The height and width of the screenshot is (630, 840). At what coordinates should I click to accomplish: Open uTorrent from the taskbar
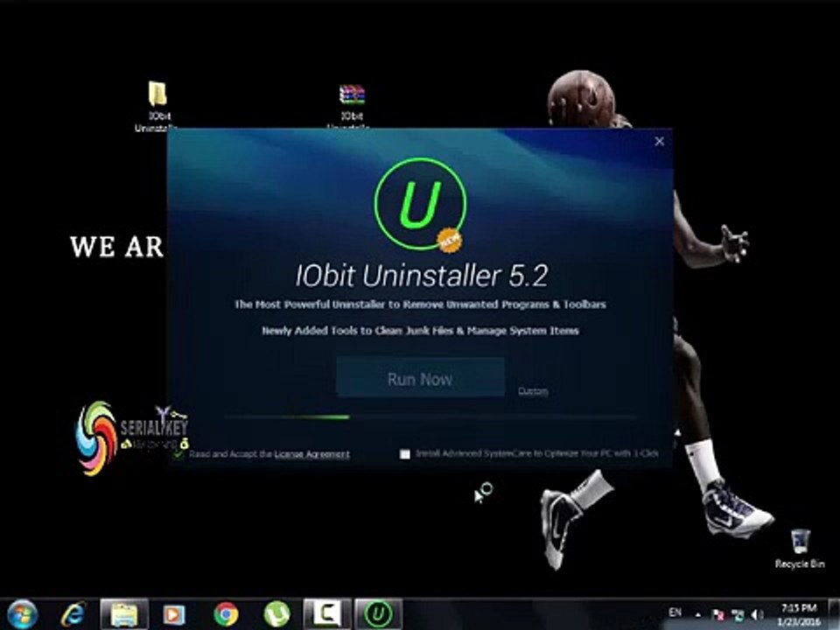click(277, 614)
